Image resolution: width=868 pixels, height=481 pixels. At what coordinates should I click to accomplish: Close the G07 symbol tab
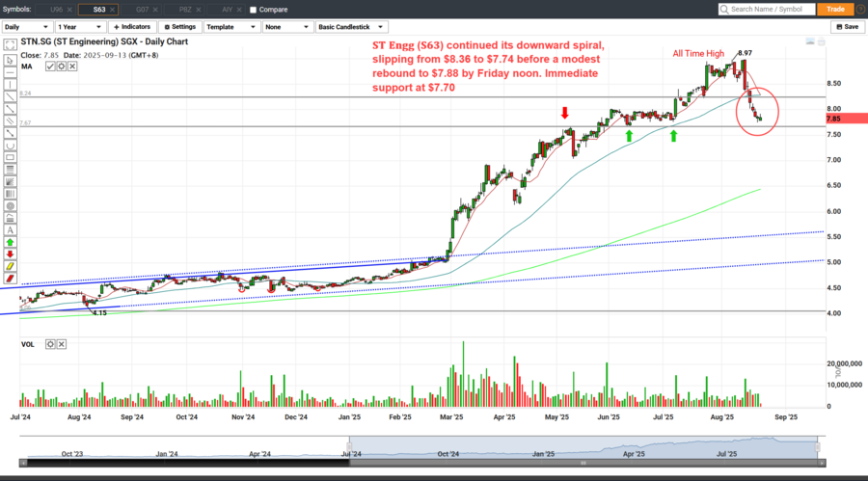155,10
